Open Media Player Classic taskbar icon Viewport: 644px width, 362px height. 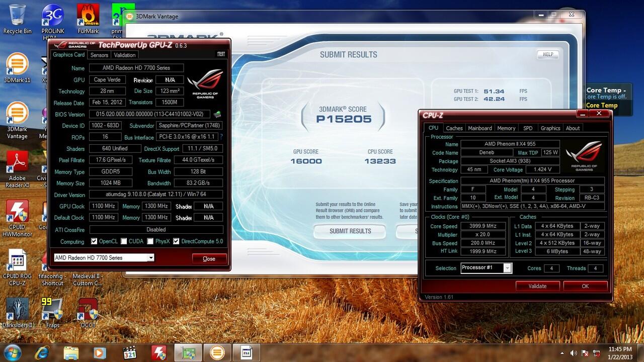pyautogui.click(x=130, y=352)
